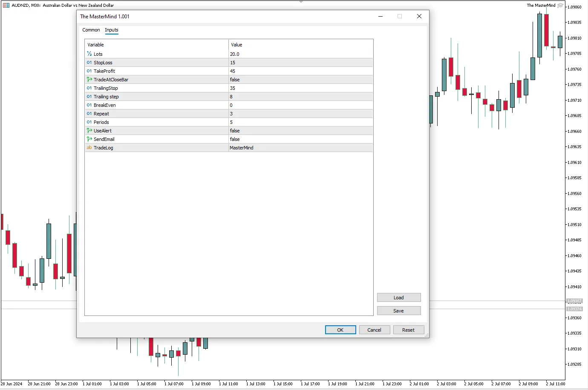Change the UseAlert false value
Image resolution: width=588 pixels, height=390 pixels.
(x=301, y=131)
